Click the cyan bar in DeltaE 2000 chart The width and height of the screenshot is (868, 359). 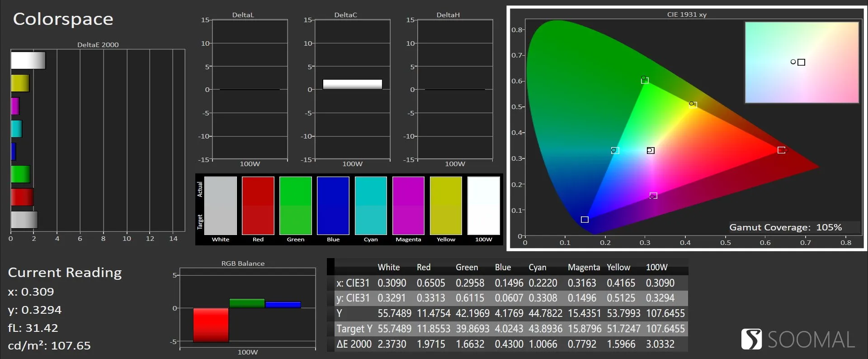[x=16, y=129]
